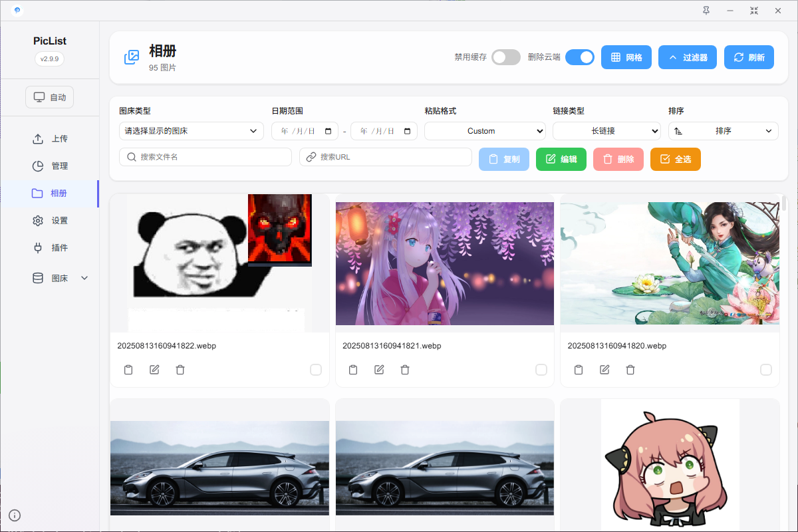798x532 pixels.
Task: Click the 95 图片 count text
Action: point(162,68)
